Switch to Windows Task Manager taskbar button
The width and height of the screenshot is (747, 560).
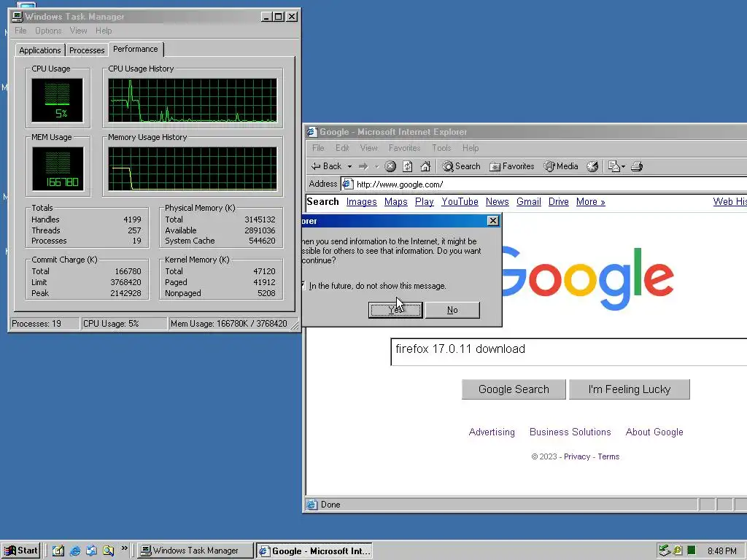pyautogui.click(x=196, y=551)
